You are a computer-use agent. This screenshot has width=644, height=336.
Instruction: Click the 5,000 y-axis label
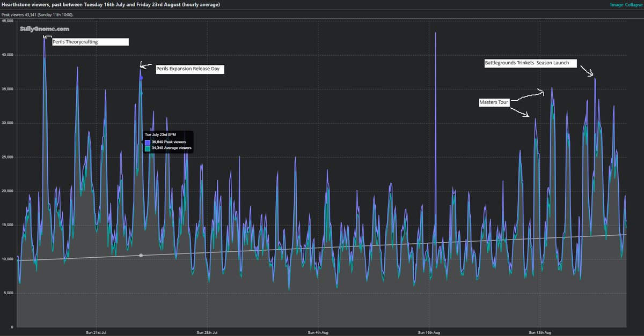(x=9, y=293)
